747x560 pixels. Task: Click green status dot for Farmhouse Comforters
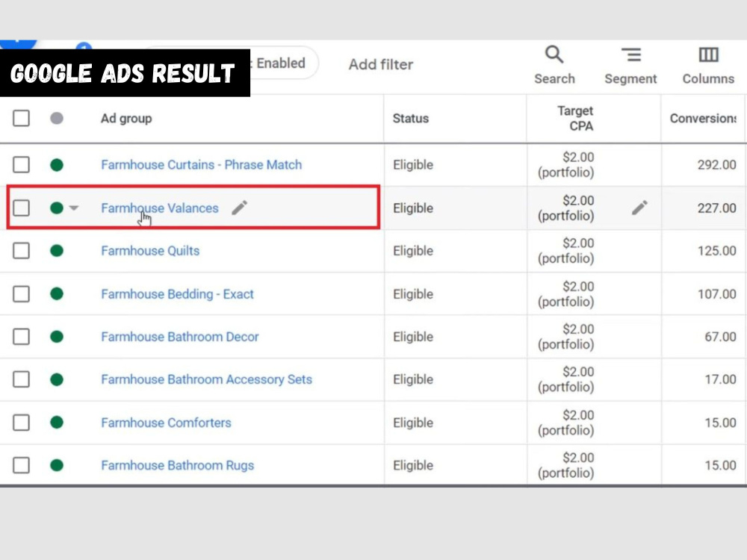pyautogui.click(x=57, y=423)
